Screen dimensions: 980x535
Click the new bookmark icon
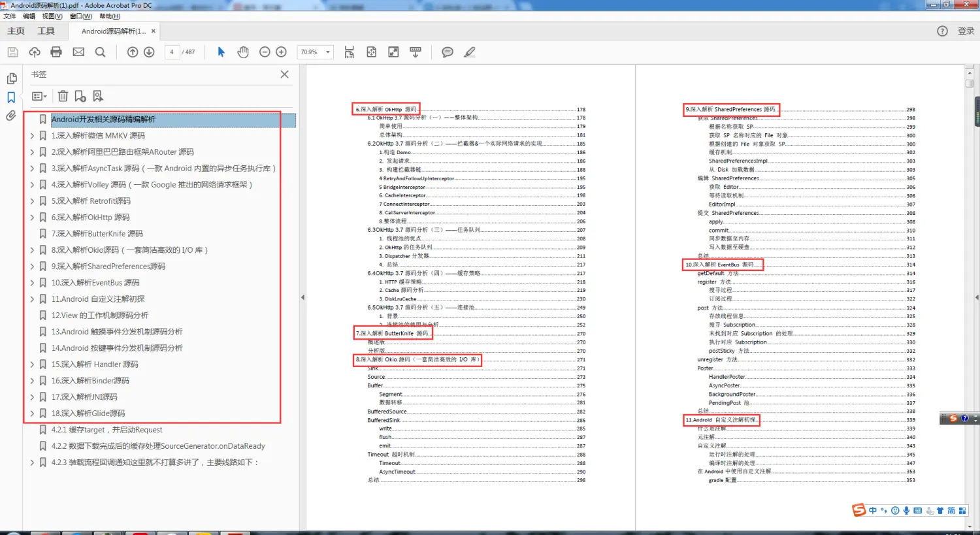[x=80, y=96]
